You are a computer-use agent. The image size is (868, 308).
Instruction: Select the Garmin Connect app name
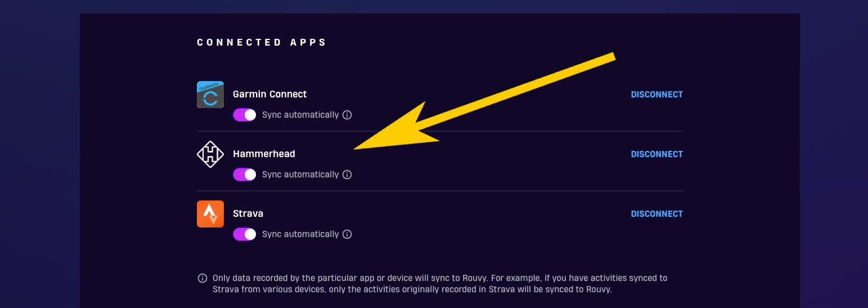coord(270,94)
